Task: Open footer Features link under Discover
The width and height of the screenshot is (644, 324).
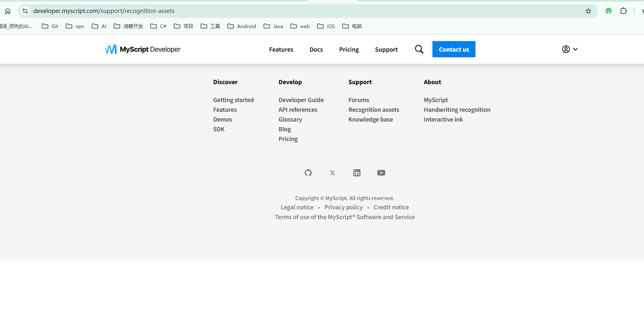Action: 225,110
